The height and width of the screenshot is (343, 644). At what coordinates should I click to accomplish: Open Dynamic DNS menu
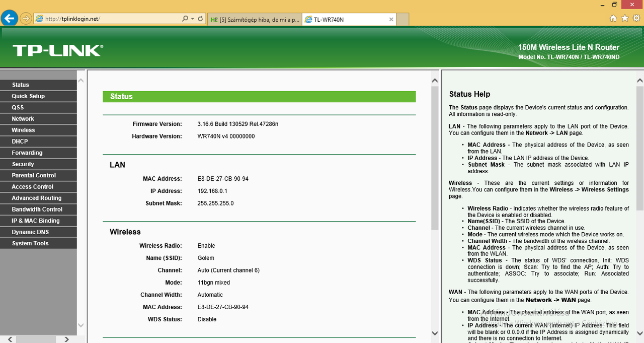click(x=38, y=232)
